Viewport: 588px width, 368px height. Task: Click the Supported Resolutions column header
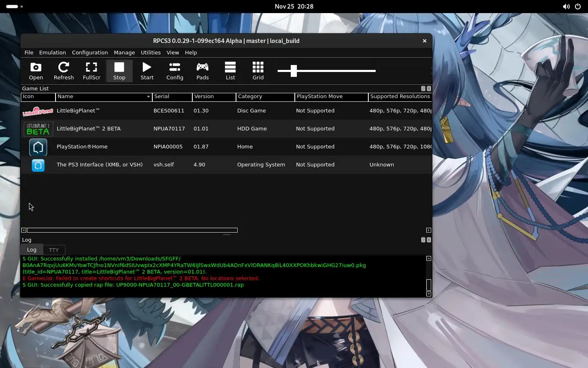tap(400, 97)
